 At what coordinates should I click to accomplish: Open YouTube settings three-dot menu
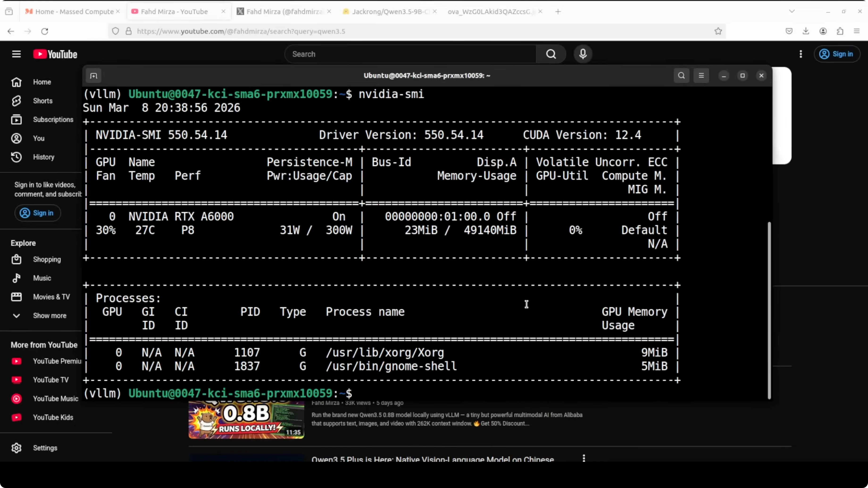pos(801,54)
